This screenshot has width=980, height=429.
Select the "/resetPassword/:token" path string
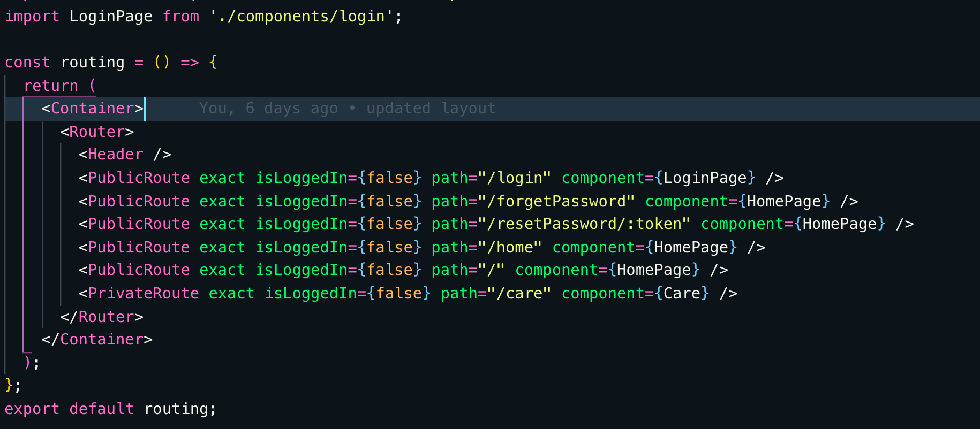[x=584, y=224]
